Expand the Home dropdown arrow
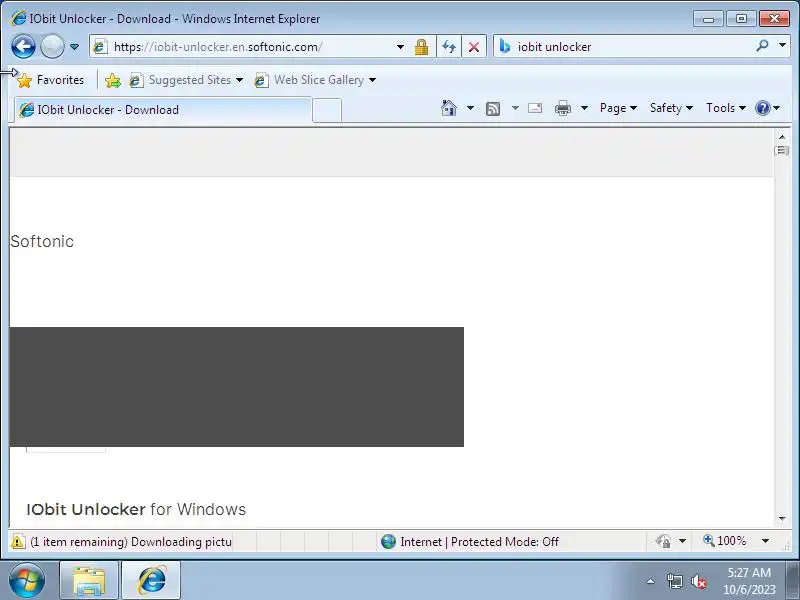This screenshot has width=800, height=600. 470,108
